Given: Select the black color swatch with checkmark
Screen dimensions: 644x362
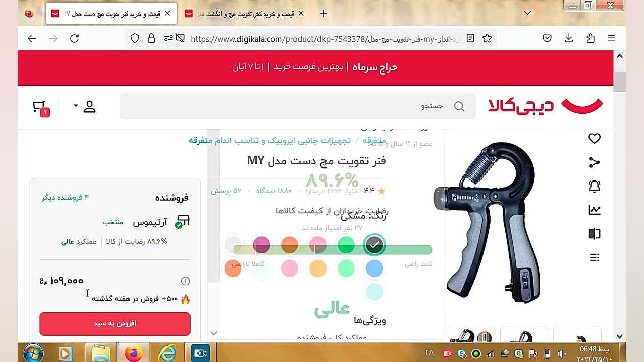Looking at the screenshot, I should 374,245.
